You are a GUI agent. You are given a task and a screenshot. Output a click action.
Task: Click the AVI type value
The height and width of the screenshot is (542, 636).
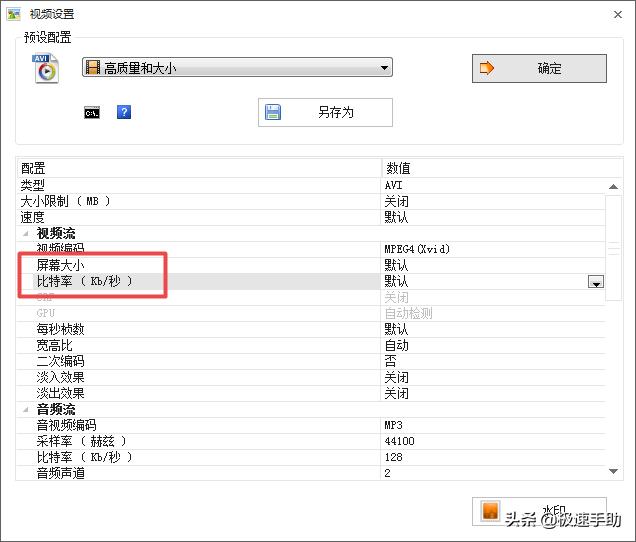pos(393,185)
